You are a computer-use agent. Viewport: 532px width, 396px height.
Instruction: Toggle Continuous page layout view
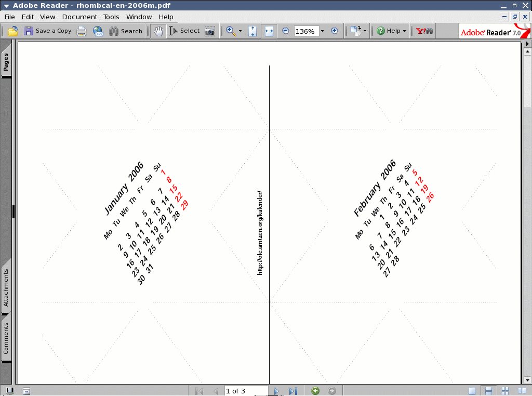[x=488, y=391]
